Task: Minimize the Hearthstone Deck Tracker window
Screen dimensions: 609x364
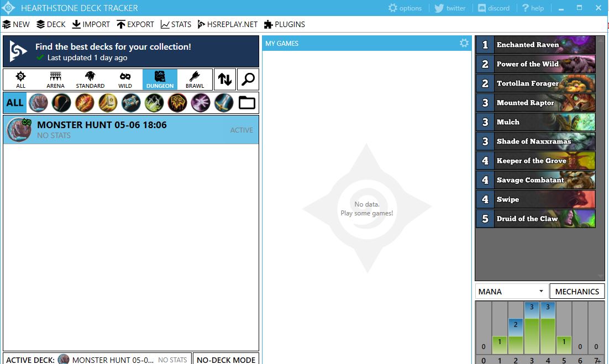Action: (561, 8)
